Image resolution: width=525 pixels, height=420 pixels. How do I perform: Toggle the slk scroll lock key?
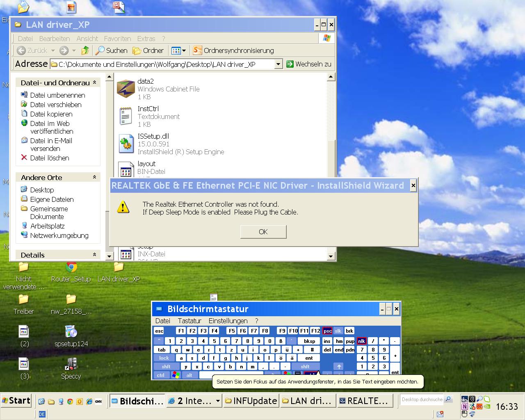338,331
